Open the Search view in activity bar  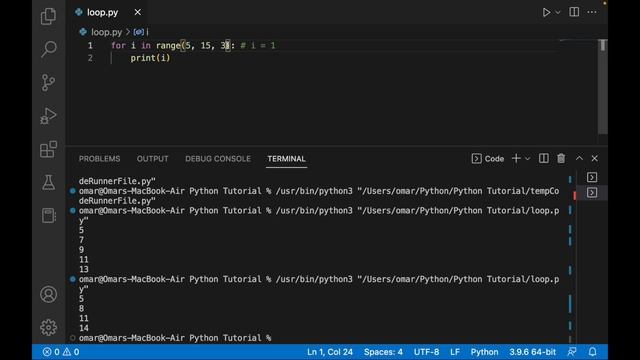coord(48,49)
